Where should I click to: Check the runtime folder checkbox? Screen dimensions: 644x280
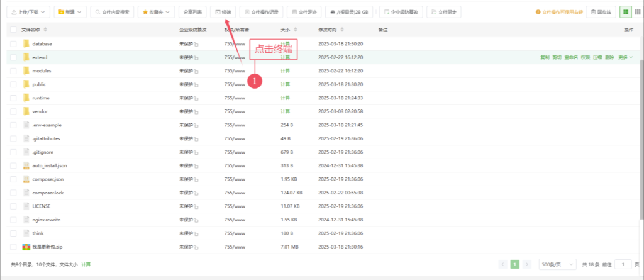14,98
